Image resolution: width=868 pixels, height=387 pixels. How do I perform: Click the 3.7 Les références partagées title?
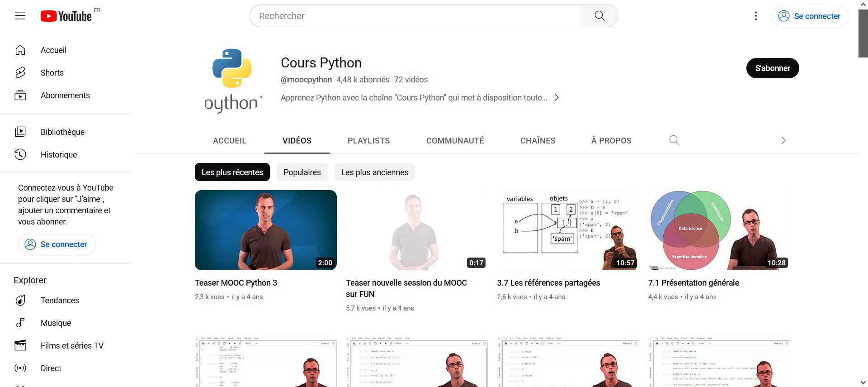pos(548,282)
